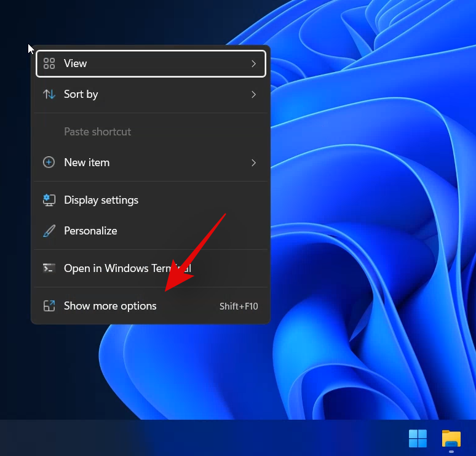
Task: Choose Personalize text in the context menu
Action: pos(90,231)
